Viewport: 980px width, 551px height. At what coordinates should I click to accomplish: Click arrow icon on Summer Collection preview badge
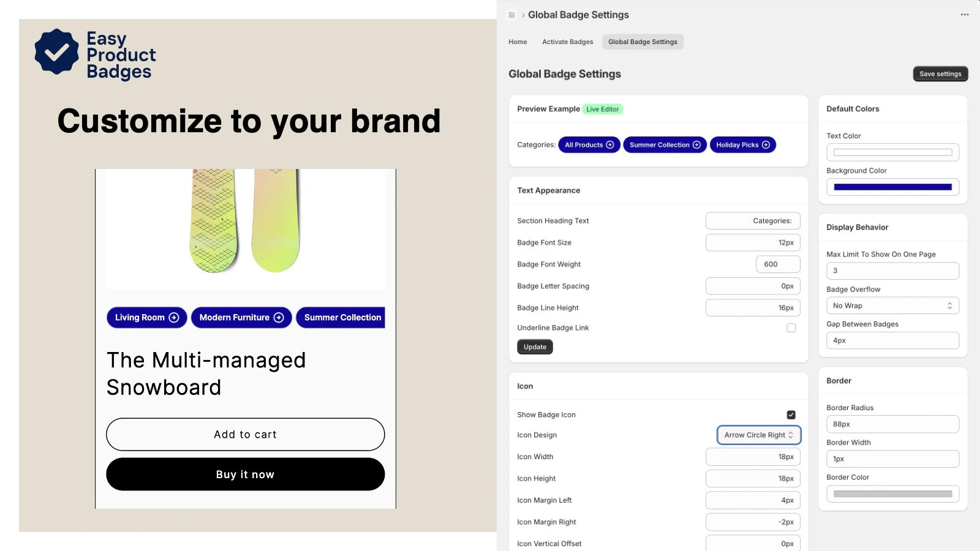click(x=696, y=145)
